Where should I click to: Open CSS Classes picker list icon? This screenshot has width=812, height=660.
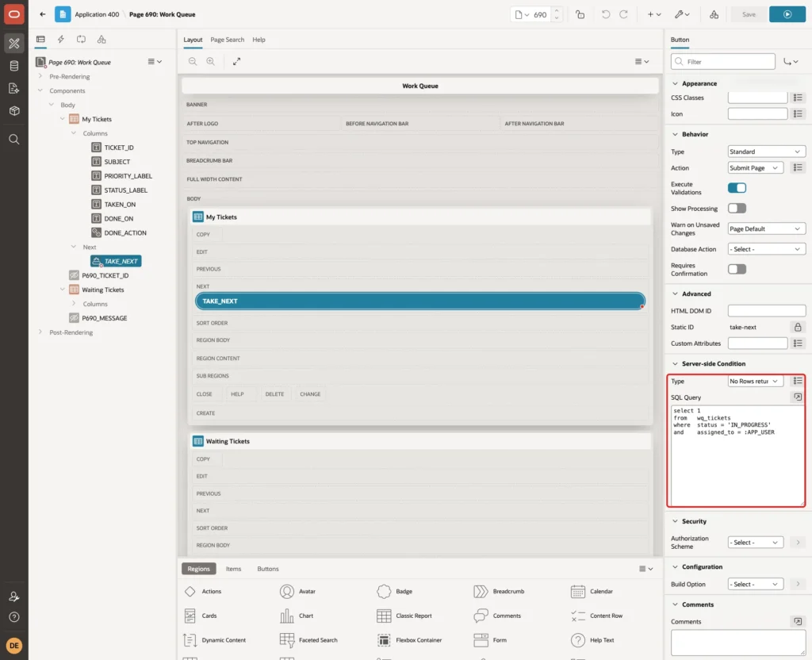pos(798,98)
